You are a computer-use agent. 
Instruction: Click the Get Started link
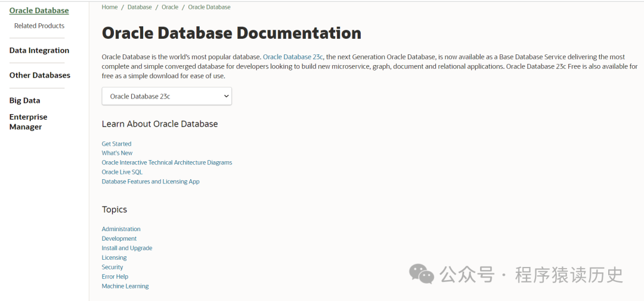[116, 144]
